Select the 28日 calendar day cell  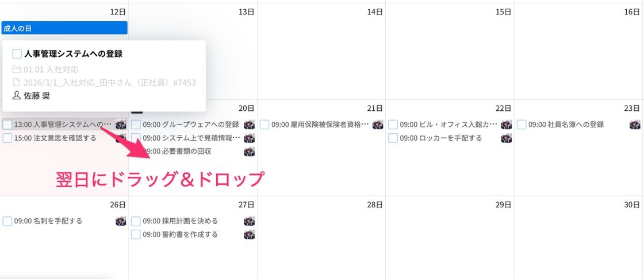tap(321, 237)
